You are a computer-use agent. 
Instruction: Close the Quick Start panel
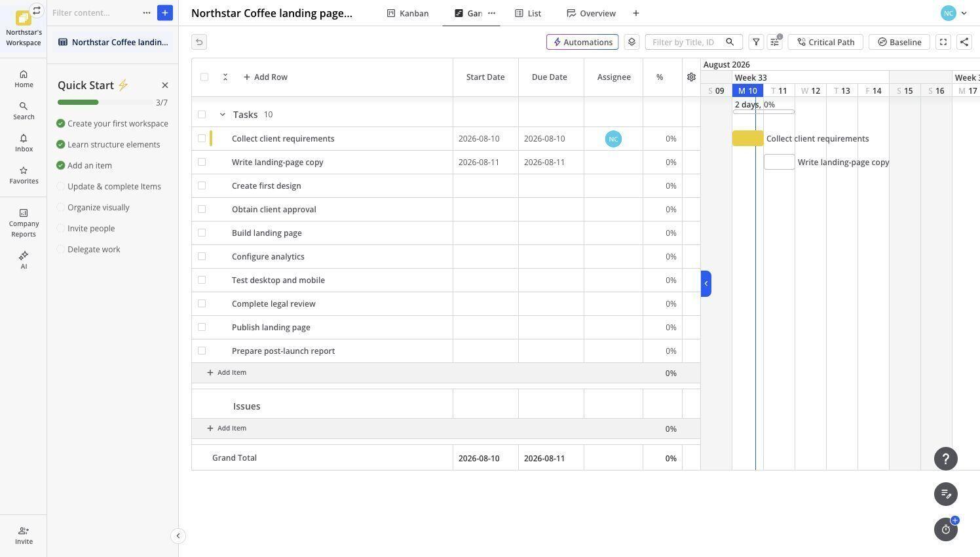(x=165, y=85)
